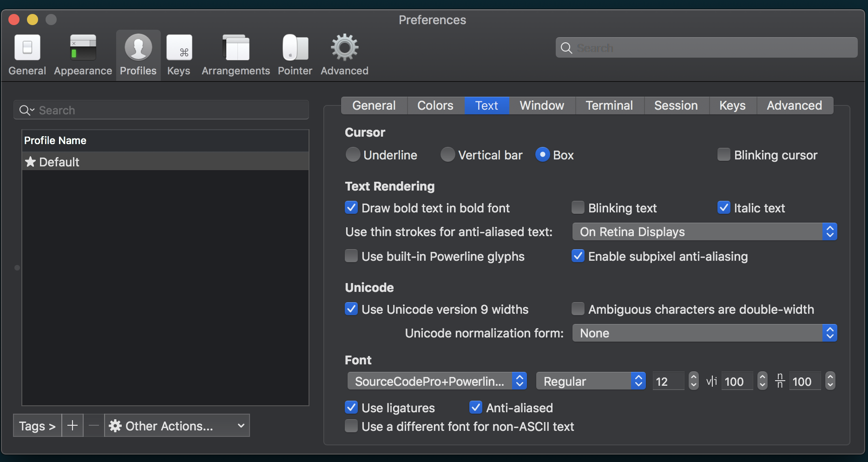
Task: Open the Other Actions menu
Action: pyautogui.click(x=177, y=425)
